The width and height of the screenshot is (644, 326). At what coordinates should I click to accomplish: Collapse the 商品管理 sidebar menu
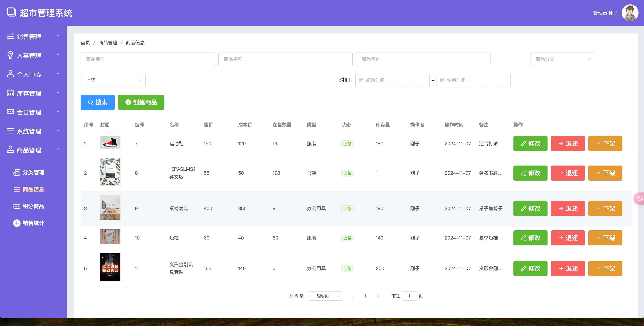(33, 150)
